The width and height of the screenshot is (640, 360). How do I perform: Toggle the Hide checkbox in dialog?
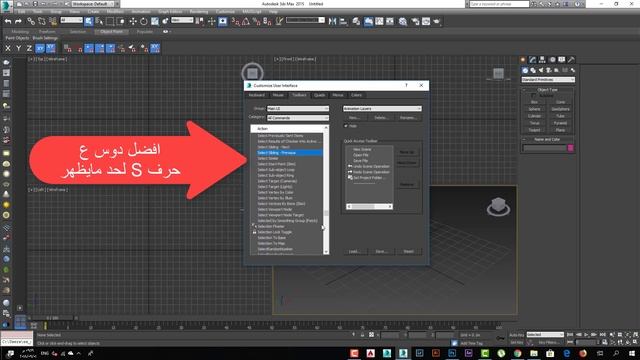tap(346, 126)
